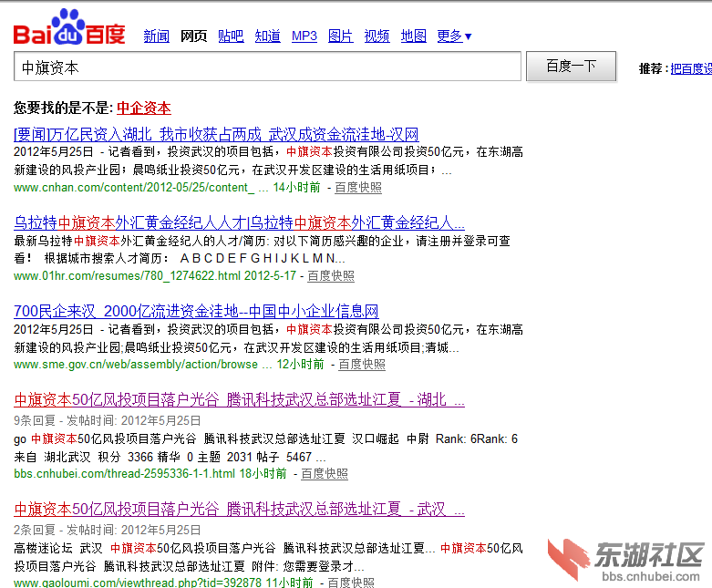712x588 pixels.
Task: Expand the 更多 dropdown menu
Action: coord(455,36)
